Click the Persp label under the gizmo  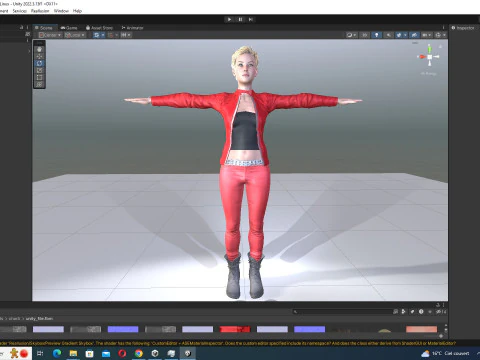[429, 74]
